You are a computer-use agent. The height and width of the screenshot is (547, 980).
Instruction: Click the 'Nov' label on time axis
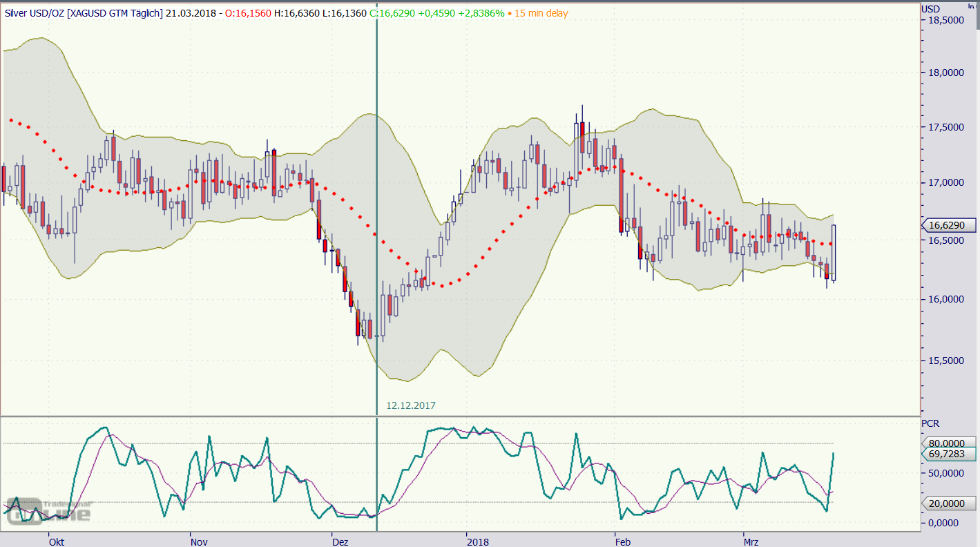point(199,541)
